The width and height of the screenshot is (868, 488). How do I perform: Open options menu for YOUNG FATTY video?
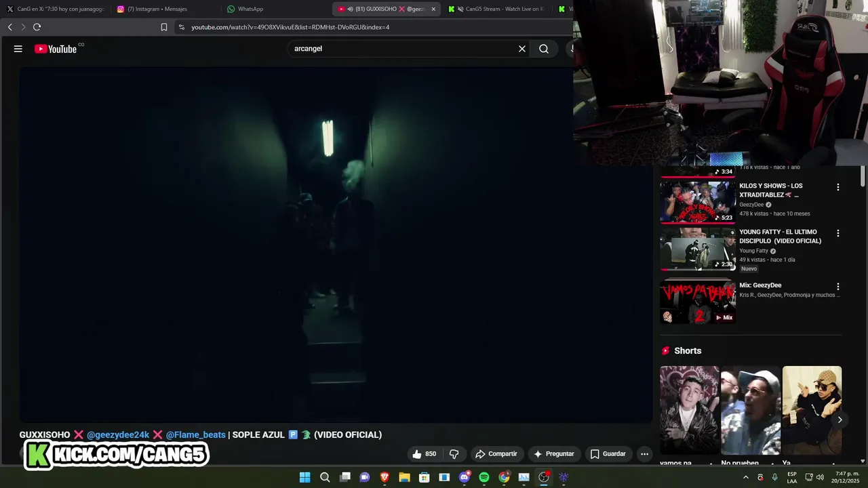click(838, 233)
